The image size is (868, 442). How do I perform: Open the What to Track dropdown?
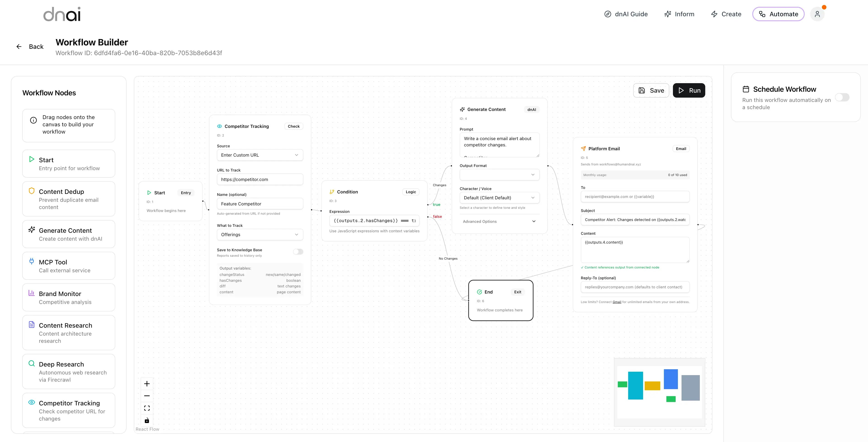tap(260, 235)
